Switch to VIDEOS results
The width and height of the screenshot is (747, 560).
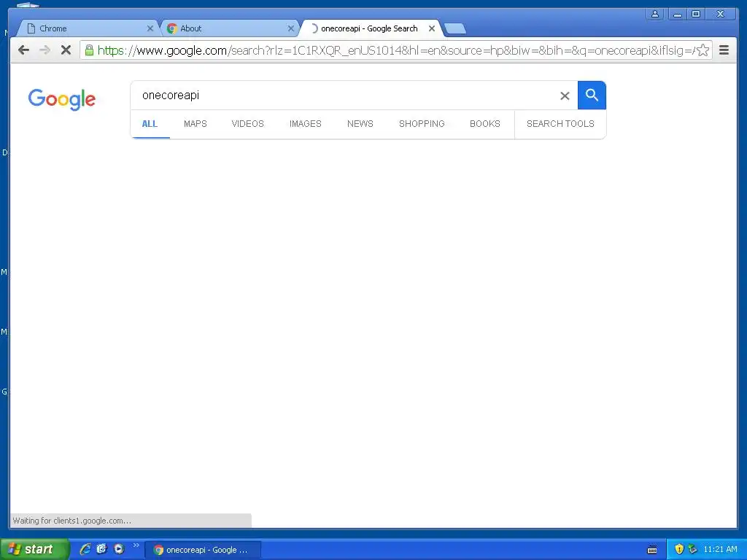(x=248, y=124)
